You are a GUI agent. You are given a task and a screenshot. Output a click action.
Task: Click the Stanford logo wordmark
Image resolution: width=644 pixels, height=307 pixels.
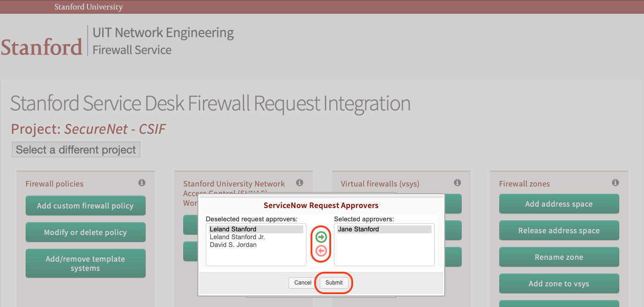41,47
